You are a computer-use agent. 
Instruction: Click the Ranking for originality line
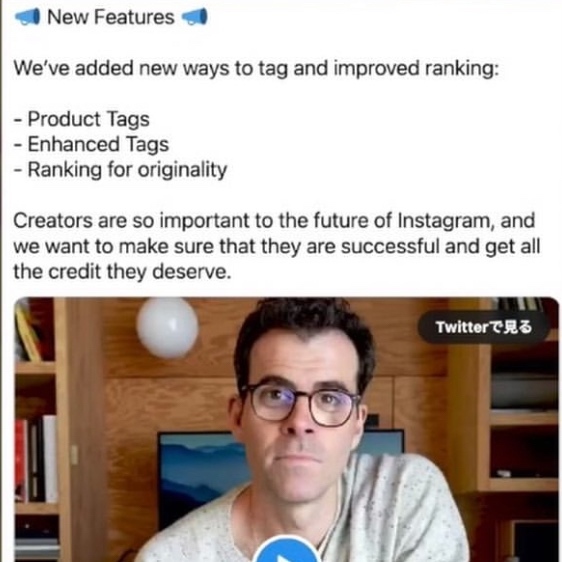pyautogui.click(x=120, y=170)
